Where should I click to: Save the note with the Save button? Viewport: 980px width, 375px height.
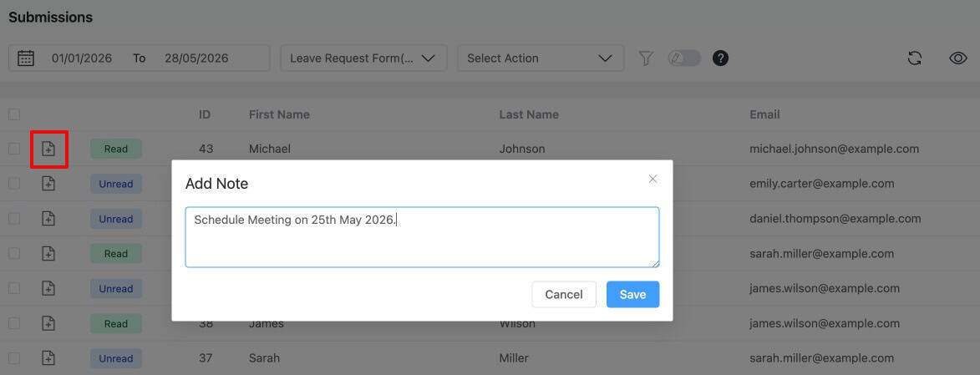tap(632, 294)
